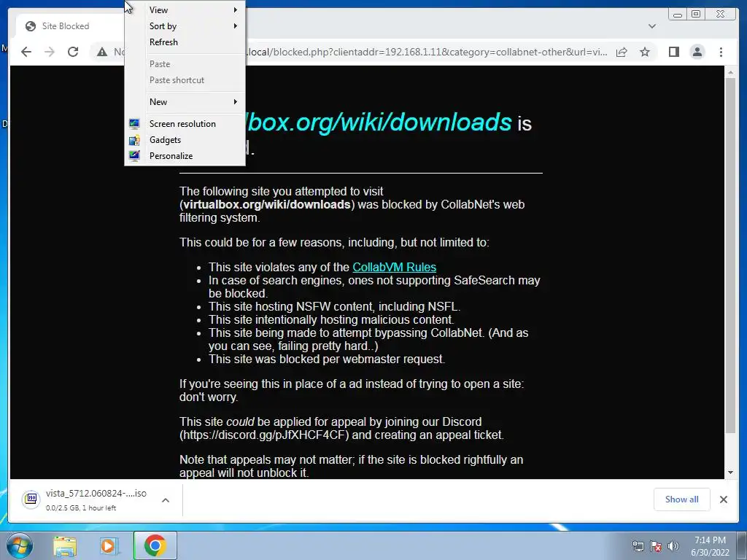Viewport: 747px width, 560px height.
Task: Dismiss the downloads bar with the X
Action: pos(723,499)
